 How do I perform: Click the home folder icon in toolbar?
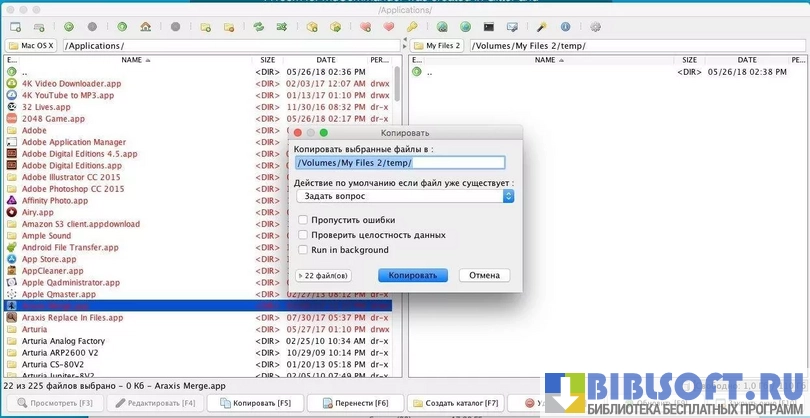click(146, 26)
